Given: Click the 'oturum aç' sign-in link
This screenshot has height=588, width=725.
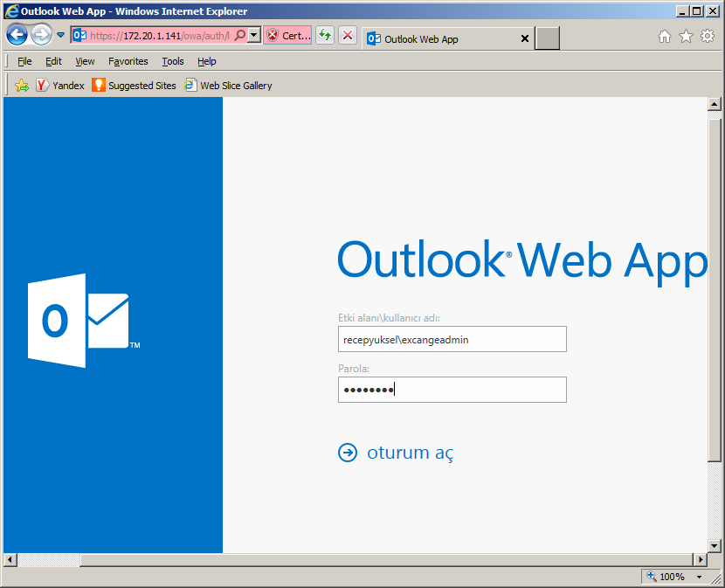Looking at the screenshot, I should (x=411, y=453).
